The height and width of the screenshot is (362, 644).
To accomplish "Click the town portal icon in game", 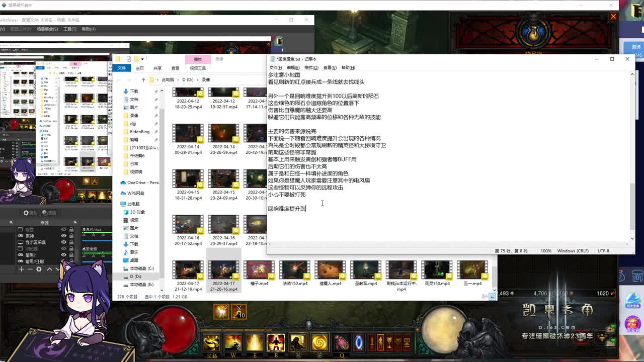I will pos(359,343).
